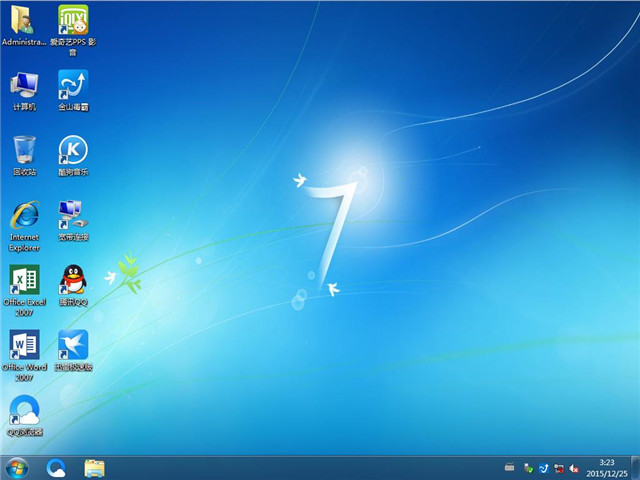The height and width of the screenshot is (480, 640).
Task: Open Safely Remove Hardware tray icon
Action: coord(528,468)
